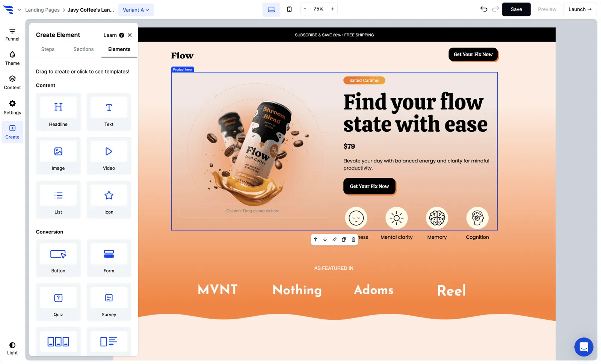The image size is (601, 364).
Task: Switch canvas to desktop view
Action: pos(271,9)
